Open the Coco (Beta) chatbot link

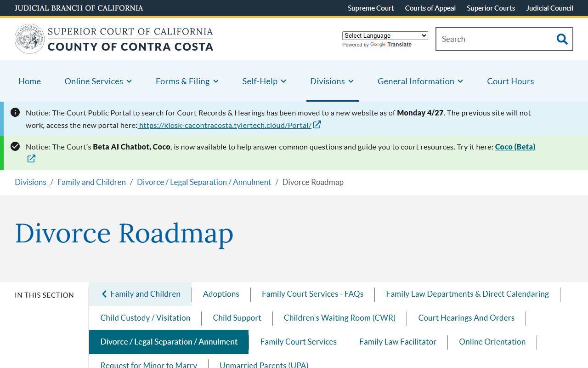click(x=515, y=147)
